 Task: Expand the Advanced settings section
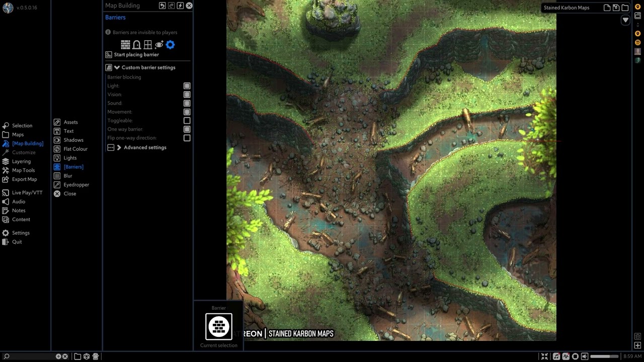(x=119, y=147)
